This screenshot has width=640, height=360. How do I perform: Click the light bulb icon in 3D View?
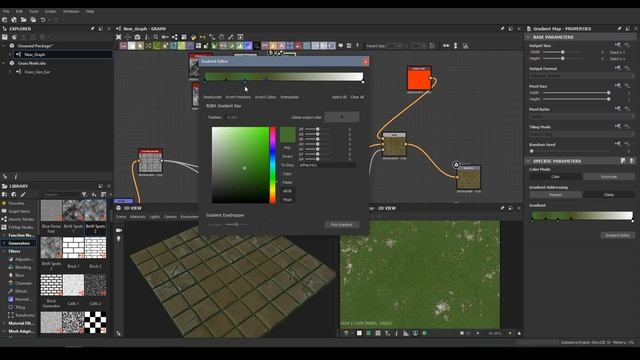click(x=119, y=239)
